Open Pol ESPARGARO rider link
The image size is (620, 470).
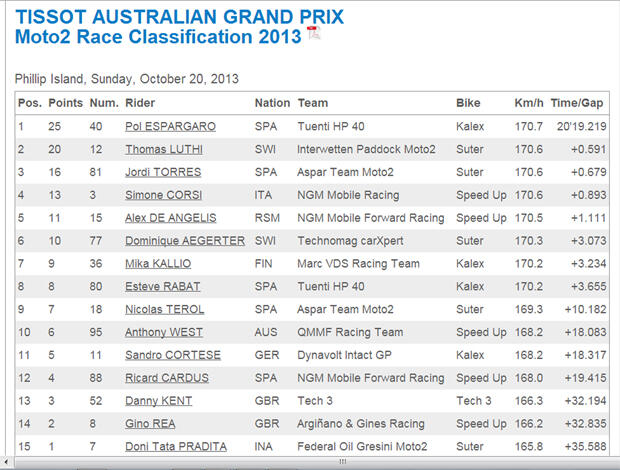click(170, 126)
